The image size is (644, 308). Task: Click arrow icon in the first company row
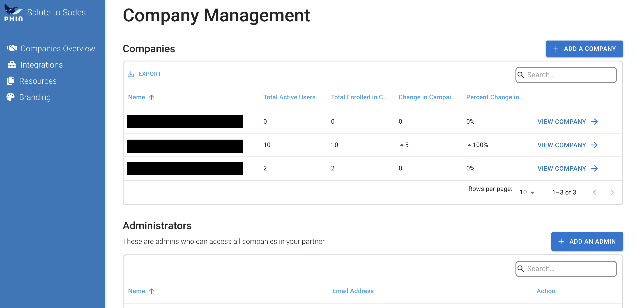coord(594,122)
